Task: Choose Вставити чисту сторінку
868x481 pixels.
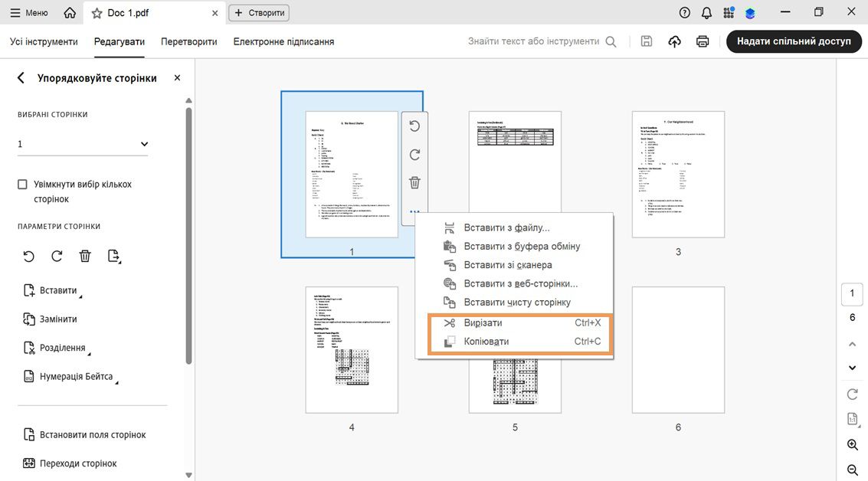Action: tap(515, 303)
